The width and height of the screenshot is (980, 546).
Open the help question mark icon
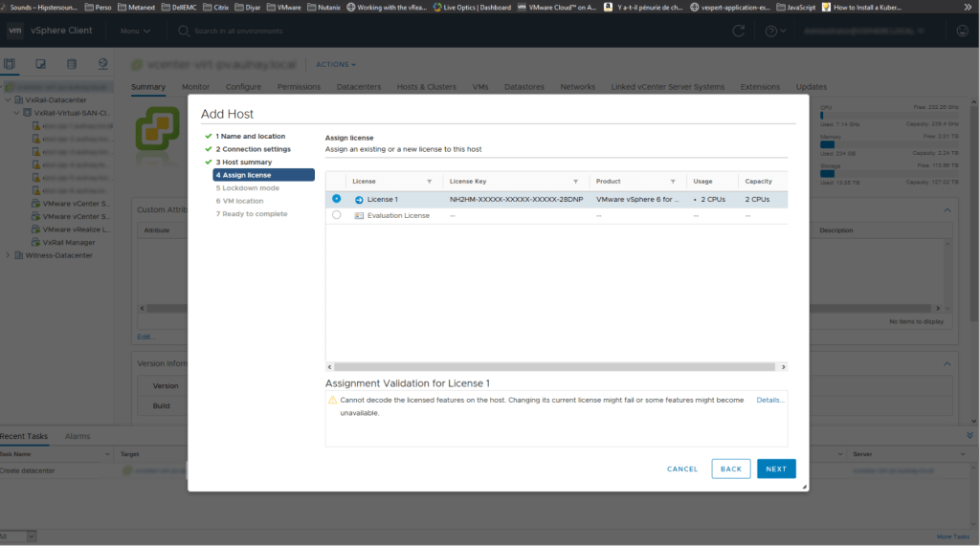[x=770, y=31]
